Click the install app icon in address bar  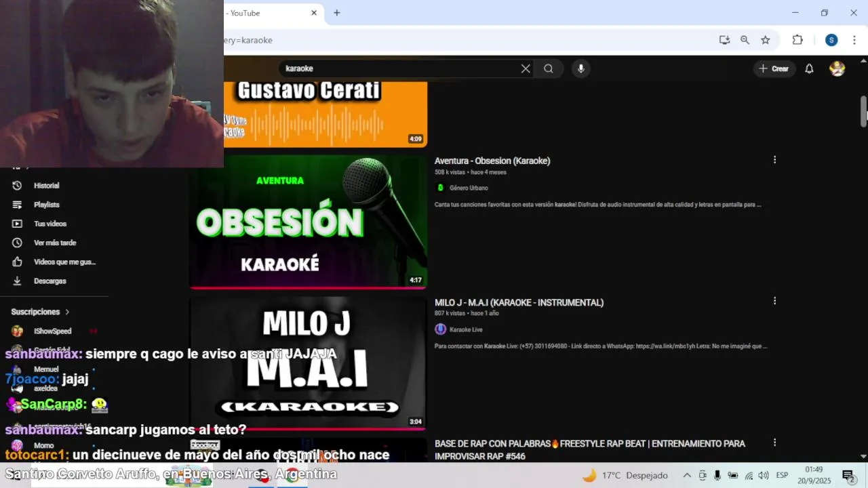coord(724,40)
